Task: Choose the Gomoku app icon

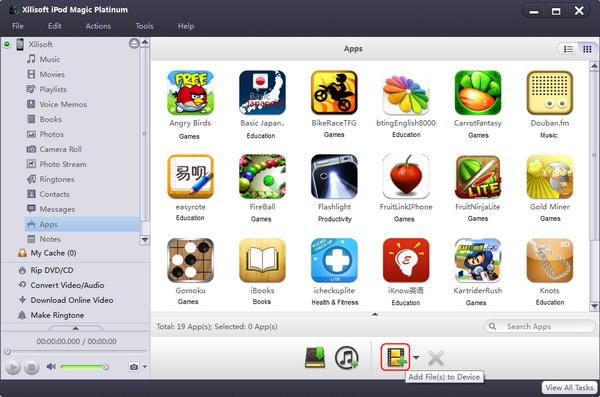Action: 191,260
